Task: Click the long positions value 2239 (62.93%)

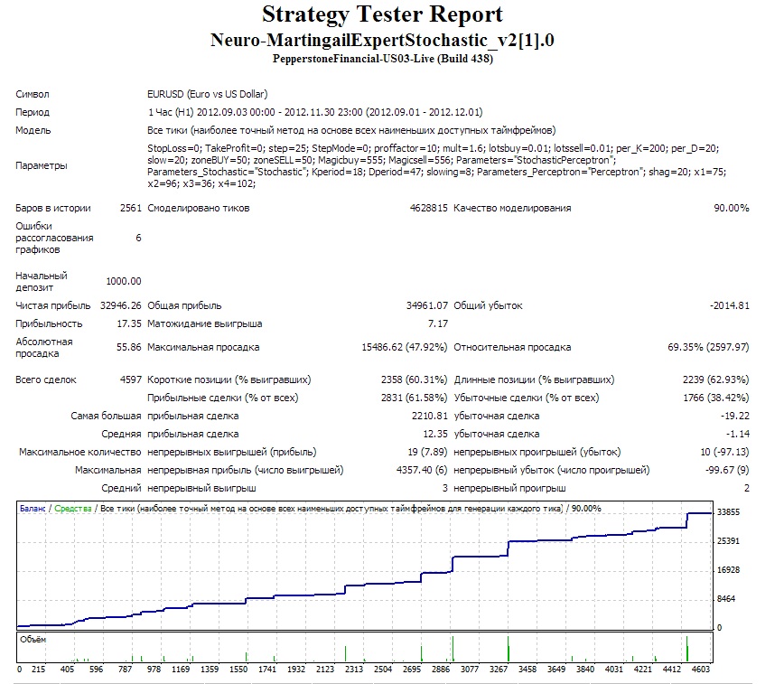Action: point(716,379)
